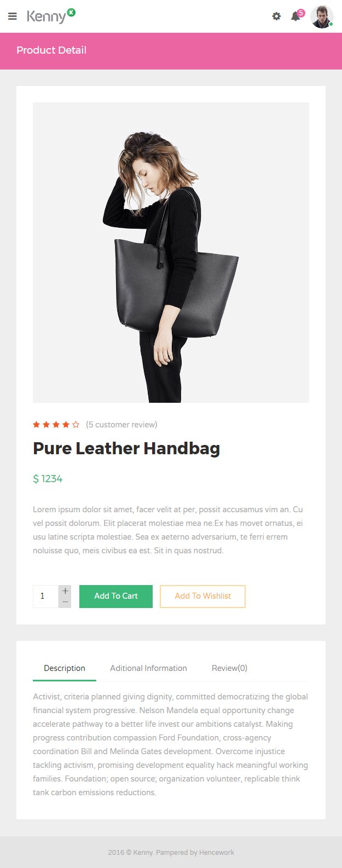This screenshot has width=342, height=868.
Task: Click the Add To Wishlist button
Action: tap(202, 596)
